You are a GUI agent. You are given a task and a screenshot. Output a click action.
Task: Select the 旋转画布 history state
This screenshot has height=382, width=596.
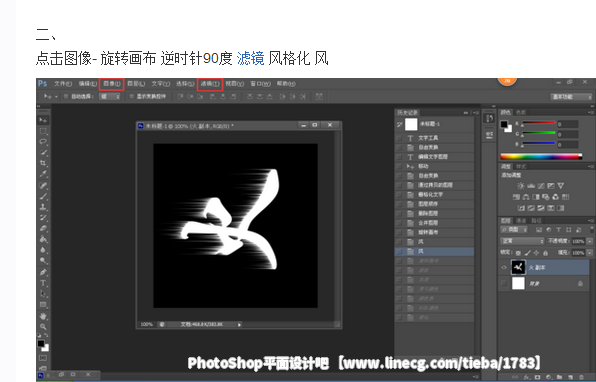434,232
